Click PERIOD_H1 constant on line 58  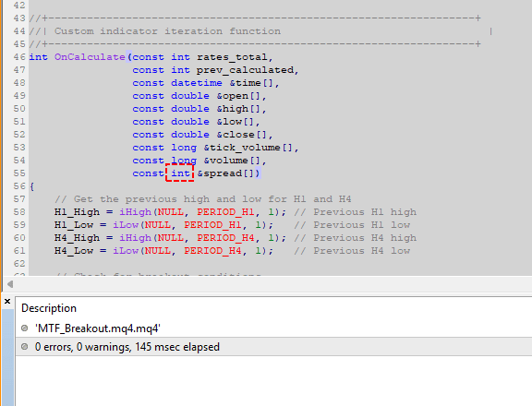pyautogui.click(x=225, y=212)
